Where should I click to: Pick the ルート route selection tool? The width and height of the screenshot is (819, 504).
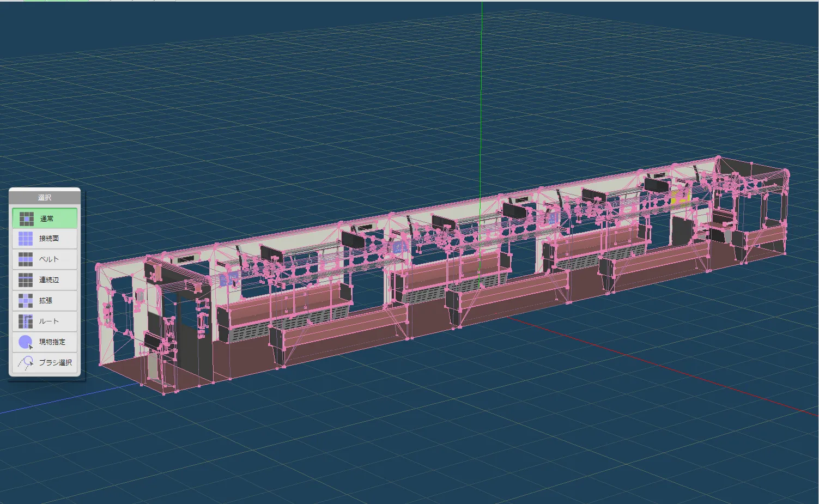(x=45, y=321)
